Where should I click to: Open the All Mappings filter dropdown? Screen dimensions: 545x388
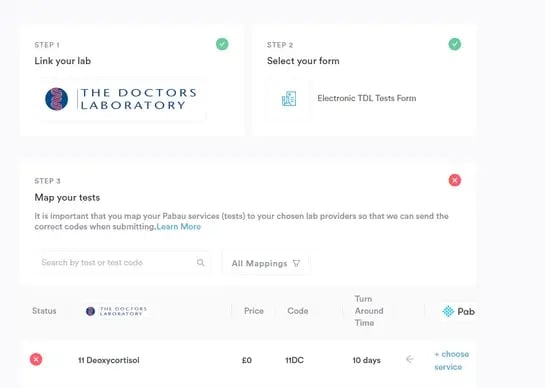[x=266, y=263]
